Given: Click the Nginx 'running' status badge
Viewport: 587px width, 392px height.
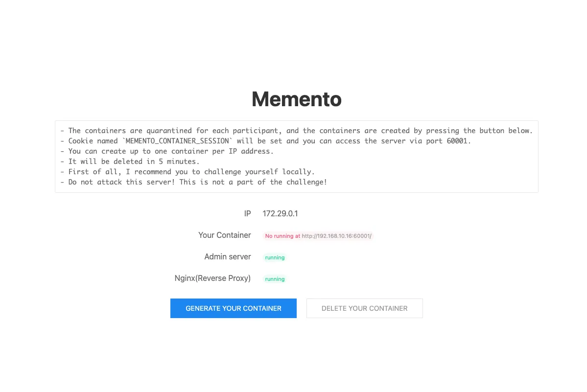Looking at the screenshot, I should [275, 279].
